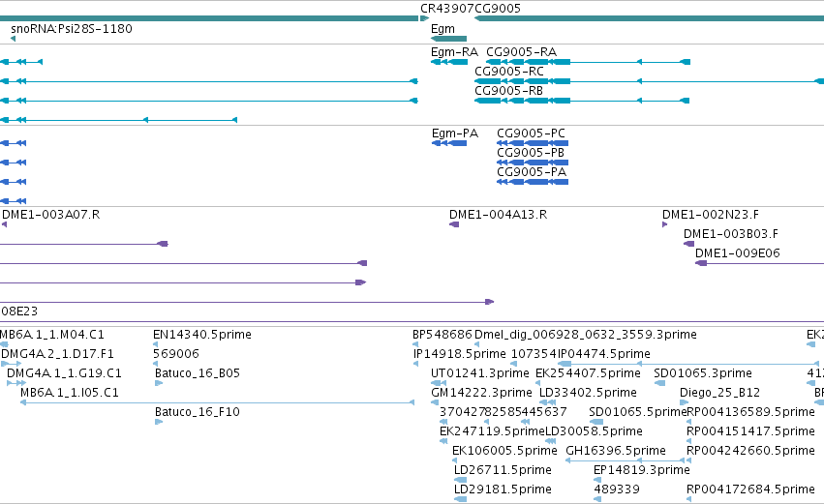
Task: Click the GH16396.5prime EST label
Action: (x=616, y=452)
